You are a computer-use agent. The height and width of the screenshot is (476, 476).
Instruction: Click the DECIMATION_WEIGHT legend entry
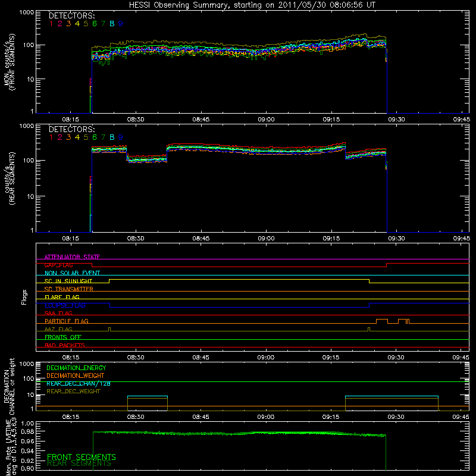click(76, 376)
